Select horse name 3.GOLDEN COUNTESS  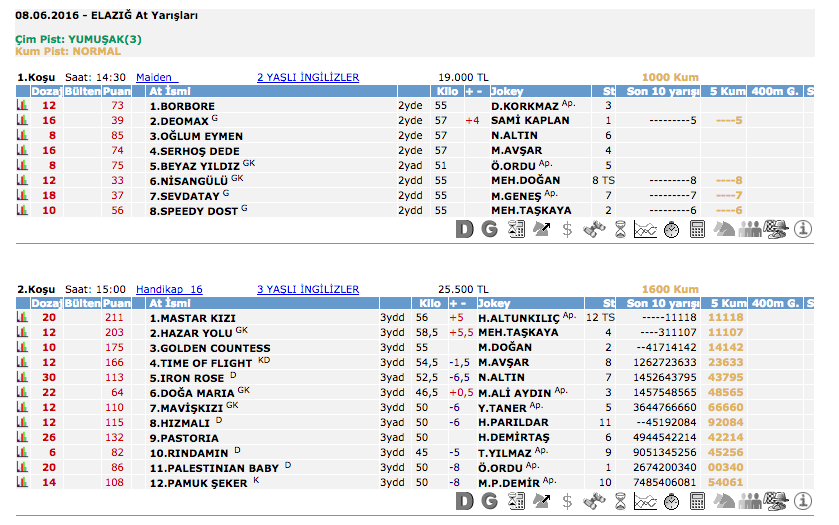pos(203,348)
